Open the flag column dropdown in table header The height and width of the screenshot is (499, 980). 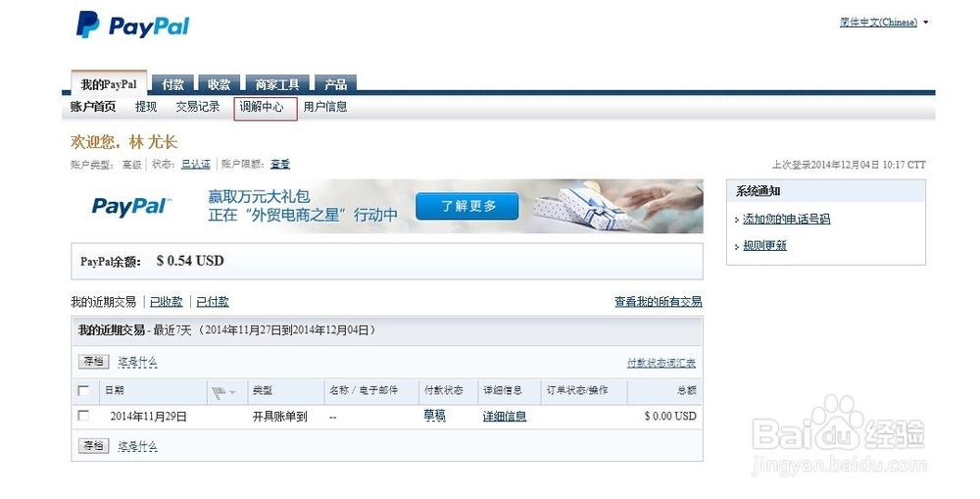tap(223, 392)
